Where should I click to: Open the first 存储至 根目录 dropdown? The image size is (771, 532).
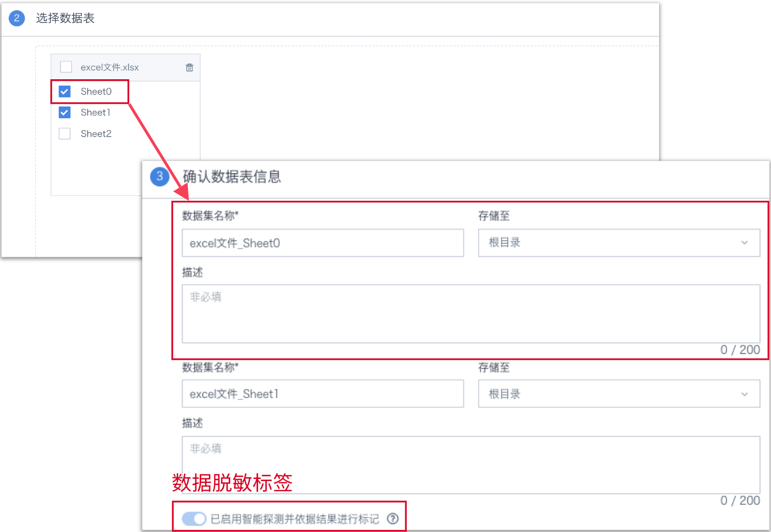618,243
